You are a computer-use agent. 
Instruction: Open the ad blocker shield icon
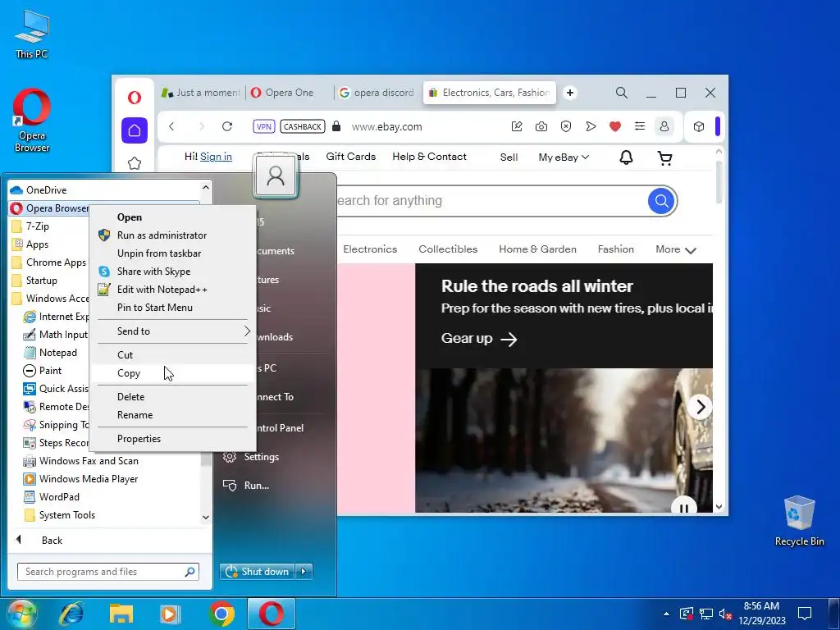pyautogui.click(x=566, y=126)
